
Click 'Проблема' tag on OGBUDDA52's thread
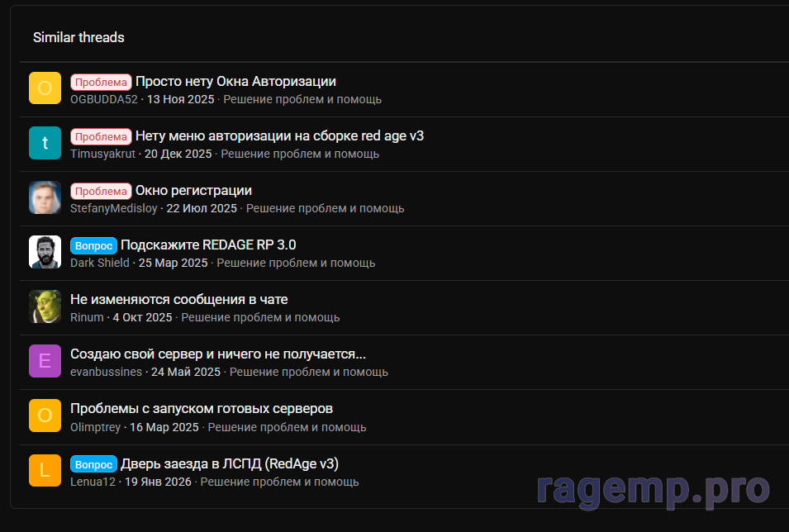pyautogui.click(x=101, y=82)
